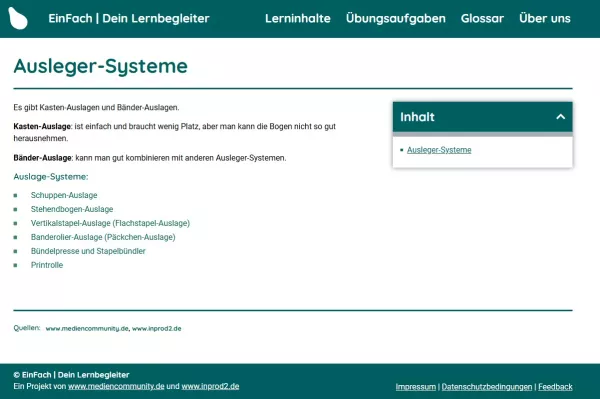600x399 pixels.
Task: Open the Glossar page
Action: coord(482,18)
